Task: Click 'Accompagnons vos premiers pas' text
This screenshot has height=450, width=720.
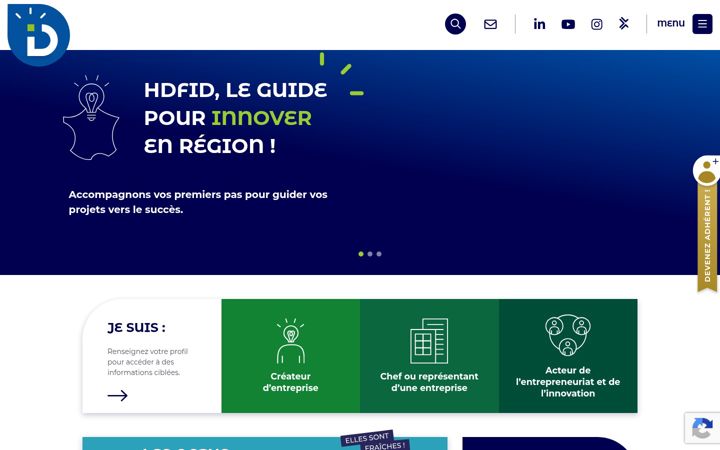Action: (x=198, y=202)
